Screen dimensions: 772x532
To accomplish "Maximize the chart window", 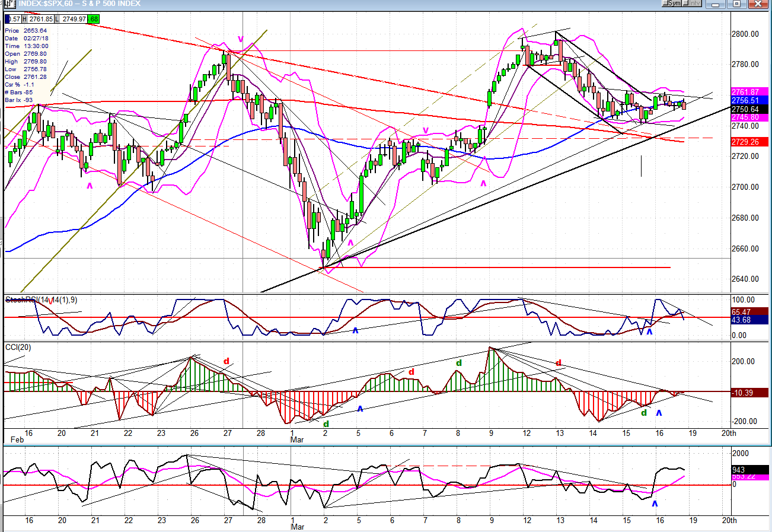I will 736,4.
